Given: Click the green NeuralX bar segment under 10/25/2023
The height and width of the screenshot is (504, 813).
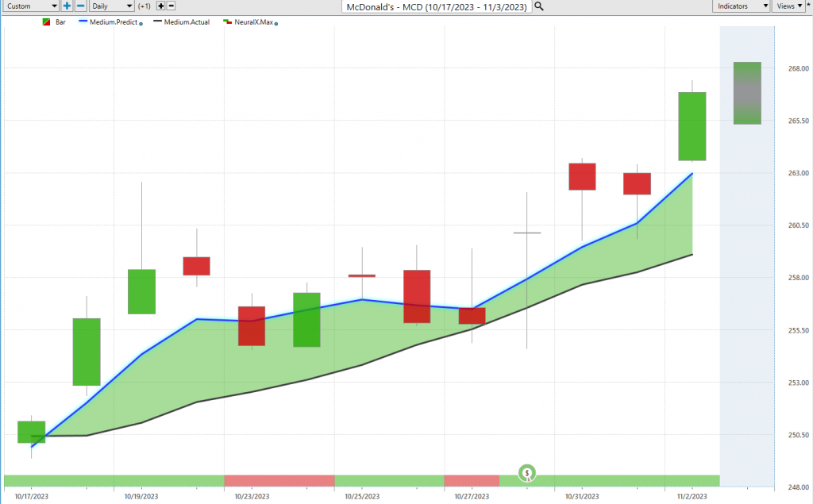Looking at the screenshot, I should click(389, 481).
